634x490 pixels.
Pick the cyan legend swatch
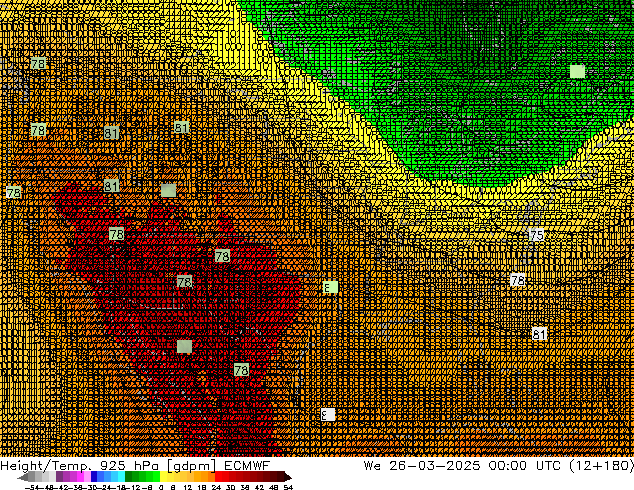coord(121,477)
